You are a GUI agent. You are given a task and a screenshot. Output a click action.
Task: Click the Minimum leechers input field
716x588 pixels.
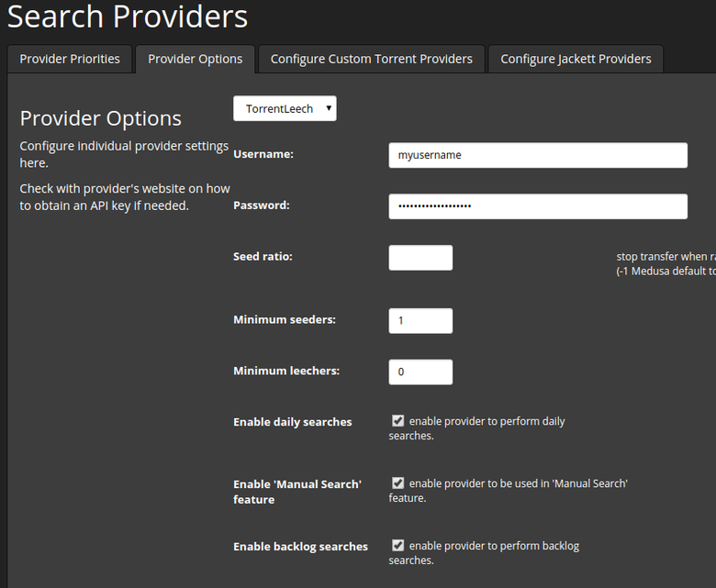[420, 372]
